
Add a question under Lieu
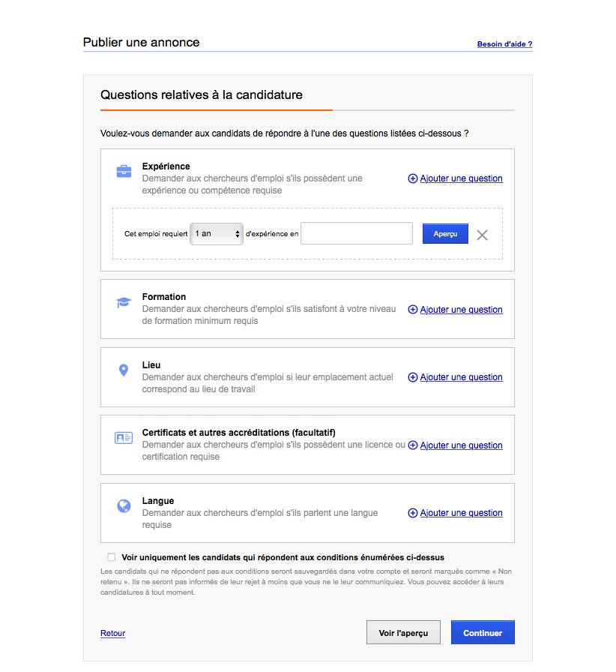(x=461, y=377)
